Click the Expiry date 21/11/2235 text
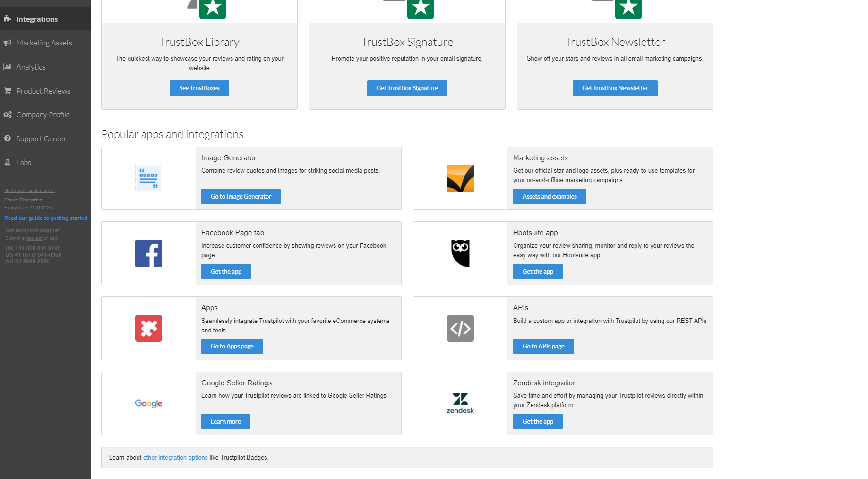This screenshot has width=868, height=479. (28, 208)
